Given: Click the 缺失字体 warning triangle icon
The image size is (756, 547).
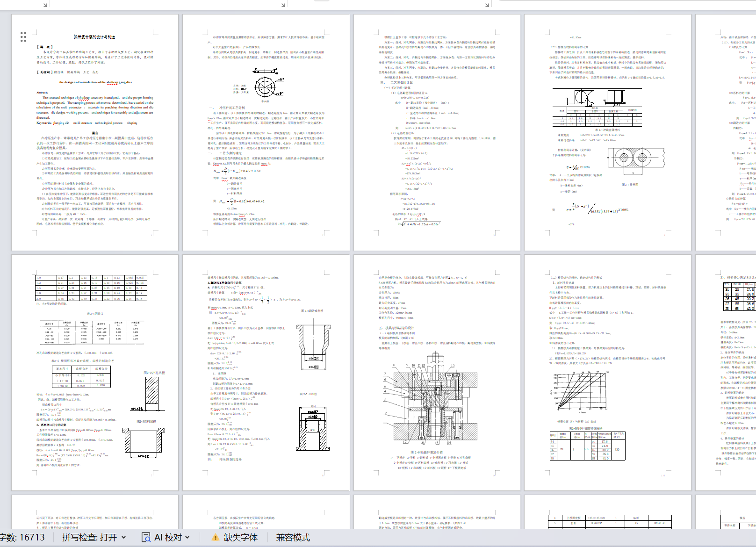Looking at the screenshot, I should point(216,538).
